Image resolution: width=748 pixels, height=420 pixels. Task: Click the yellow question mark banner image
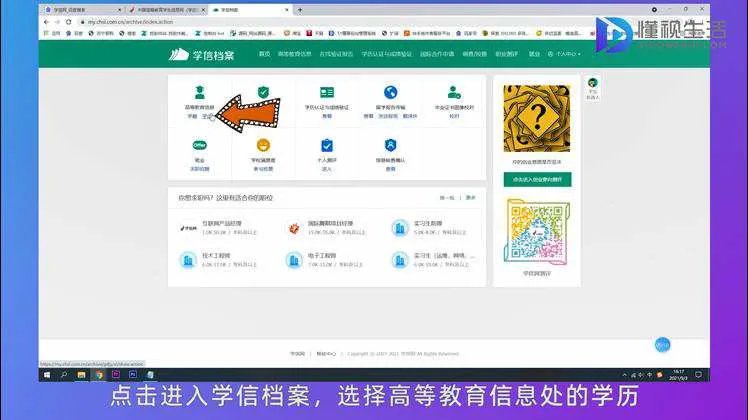[537, 118]
